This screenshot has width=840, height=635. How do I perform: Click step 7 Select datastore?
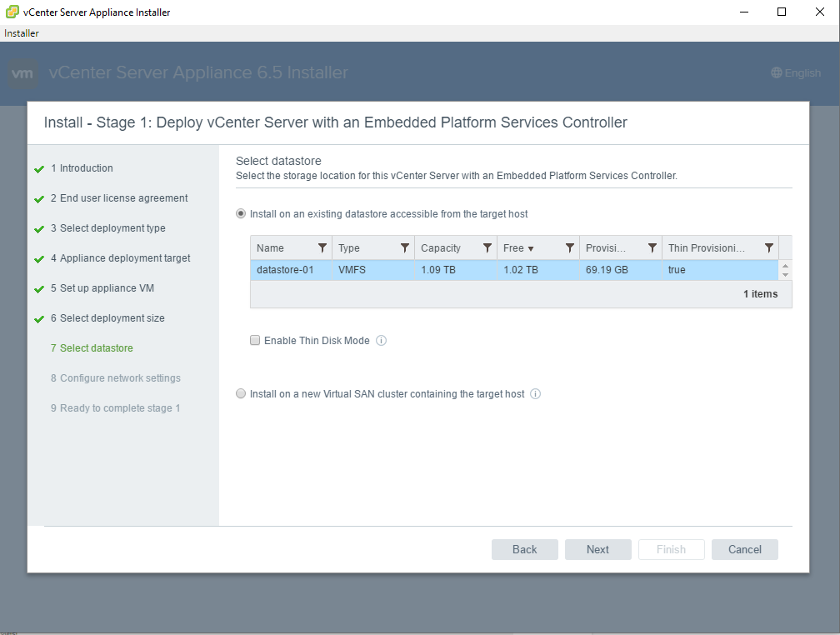[x=92, y=348]
